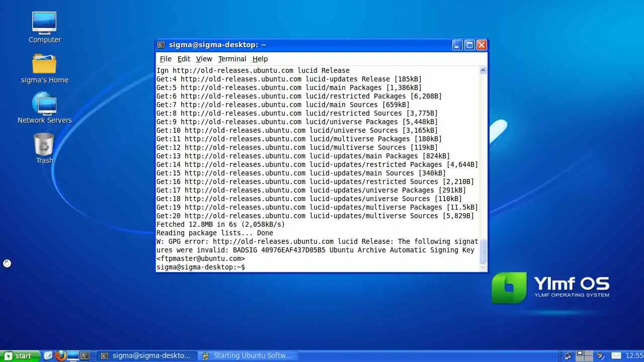
Task: Click the Get:4 lucid-updates Release line
Action: click(289, 79)
